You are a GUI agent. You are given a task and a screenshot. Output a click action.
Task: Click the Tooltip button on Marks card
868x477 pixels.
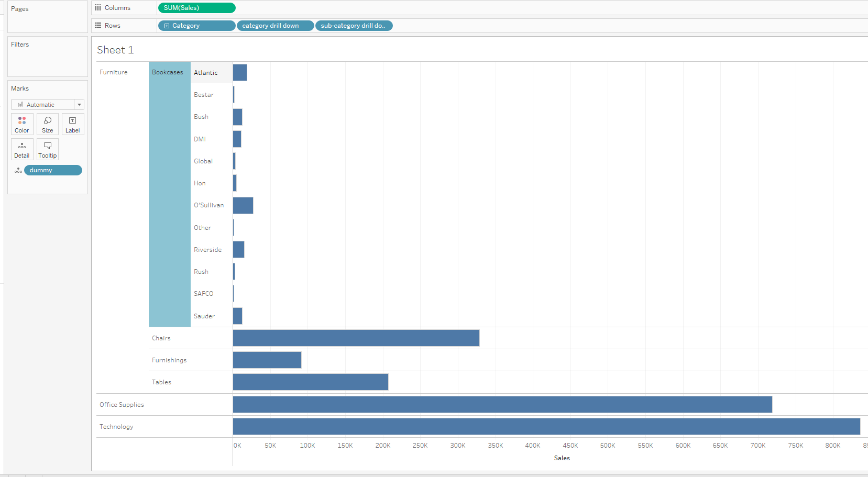click(48, 150)
